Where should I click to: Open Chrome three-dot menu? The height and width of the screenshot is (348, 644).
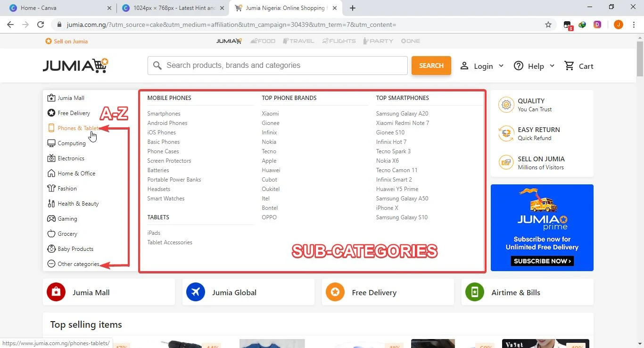coord(634,25)
